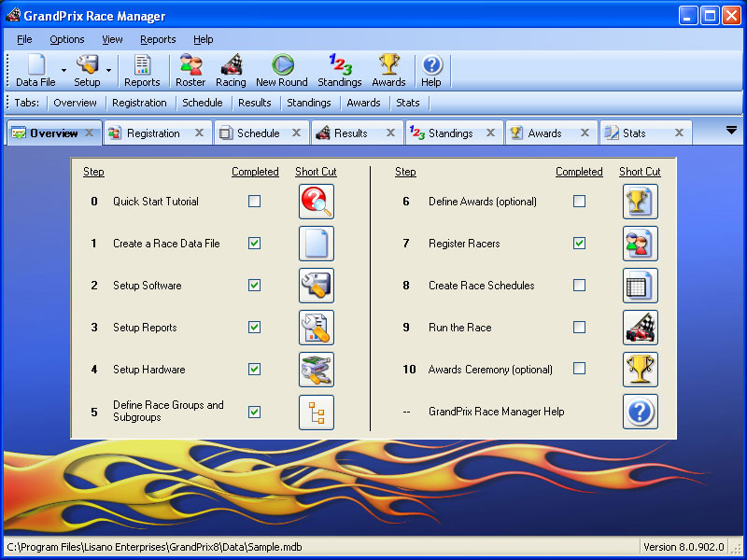This screenshot has width=747, height=560.
Task: Click the Define Race Groups shortcut icon
Action: (317, 412)
